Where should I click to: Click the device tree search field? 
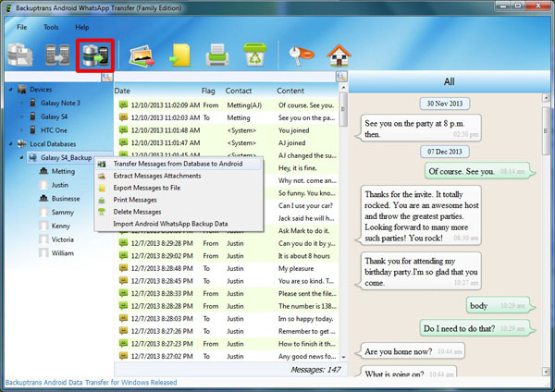click(53, 77)
